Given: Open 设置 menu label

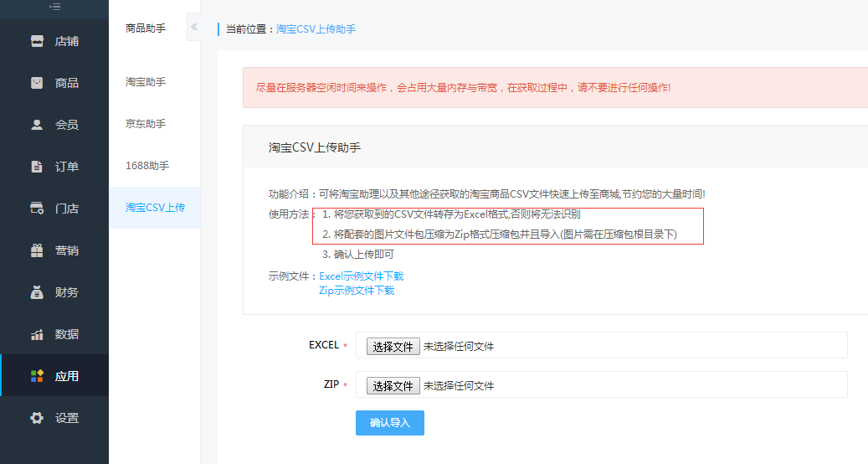Looking at the screenshot, I should [66, 418].
